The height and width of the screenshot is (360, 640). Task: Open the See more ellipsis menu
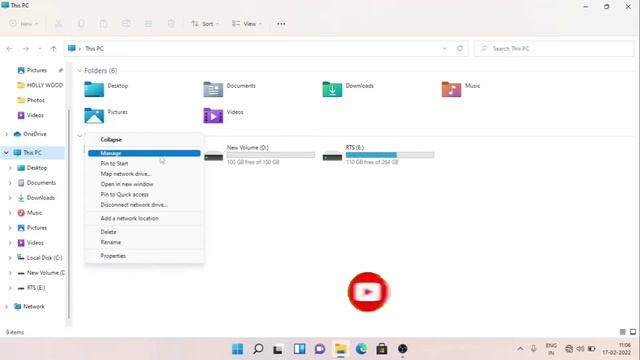click(x=281, y=24)
